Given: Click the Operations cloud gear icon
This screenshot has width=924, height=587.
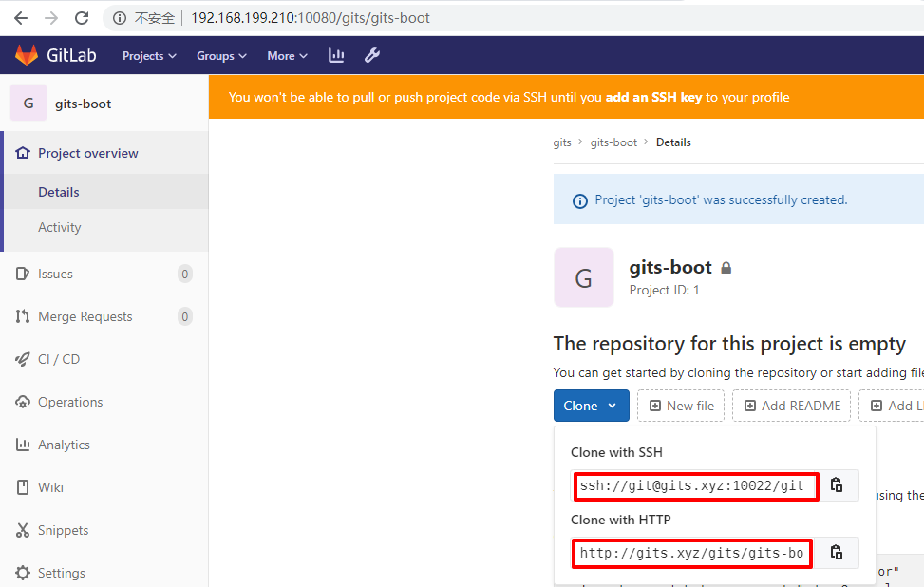Looking at the screenshot, I should click(23, 402).
